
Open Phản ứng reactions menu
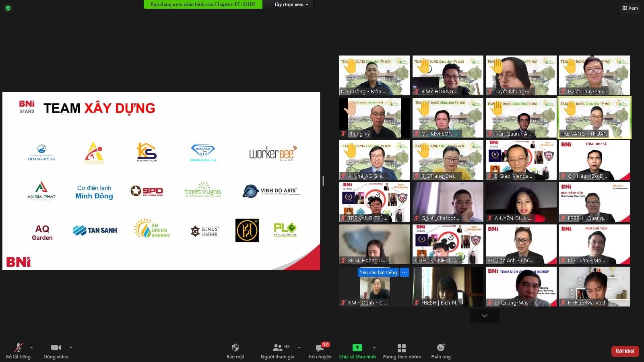tap(440, 351)
